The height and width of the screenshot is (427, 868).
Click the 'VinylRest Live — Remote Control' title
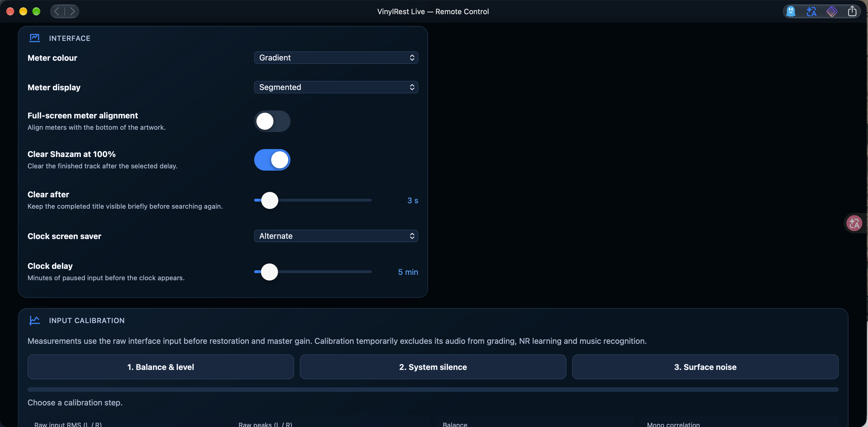coord(433,11)
